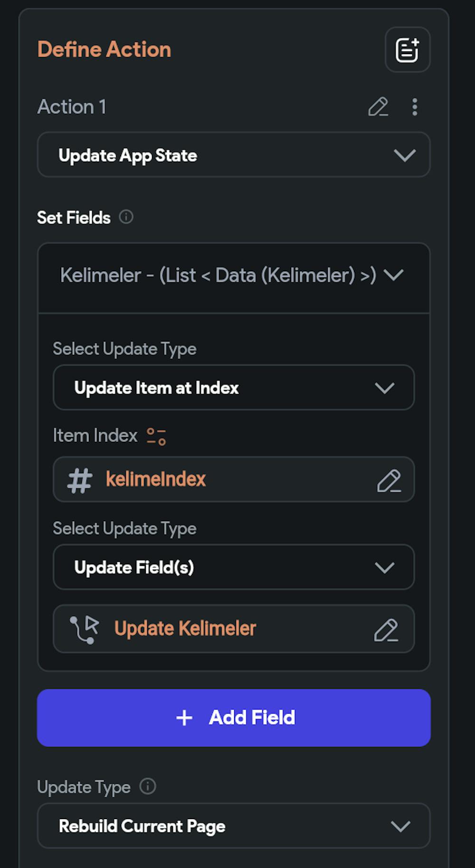Open the Update App State dropdown
The image size is (475, 868).
pyautogui.click(x=234, y=155)
